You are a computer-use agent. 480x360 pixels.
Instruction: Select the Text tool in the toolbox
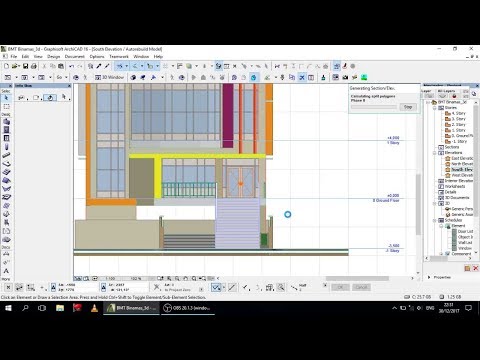point(6,271)
